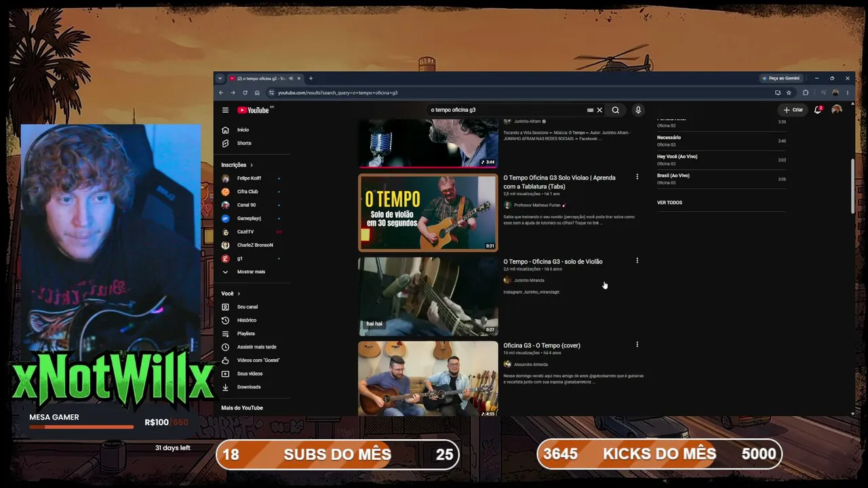
Task: Open Assistir mais tarde list
Action: pyautogui.click(x=256, y=347)
